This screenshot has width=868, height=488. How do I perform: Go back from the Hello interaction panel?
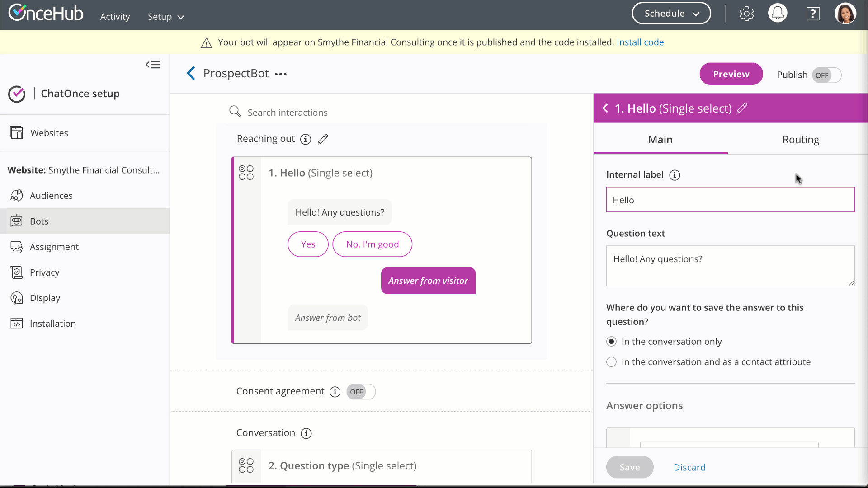605,108
